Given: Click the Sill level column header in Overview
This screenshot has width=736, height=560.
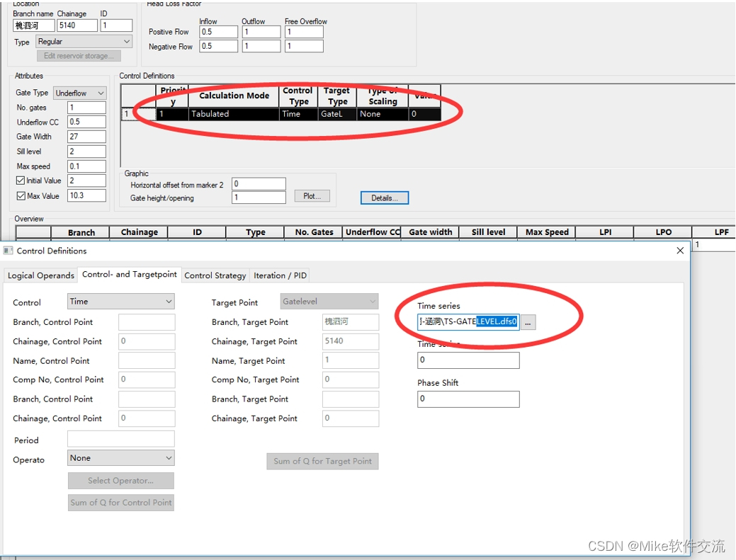Looking at the screenshot, I should tap(488, 233).
